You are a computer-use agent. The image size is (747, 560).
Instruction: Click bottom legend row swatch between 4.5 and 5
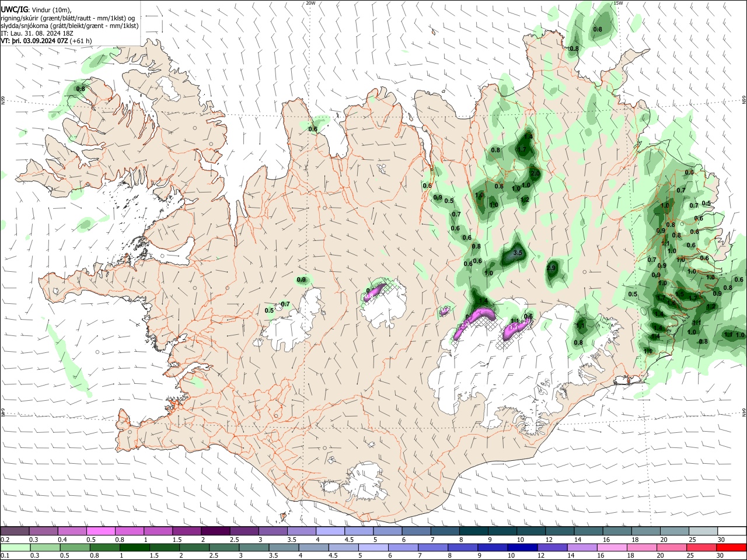pos(344,547)
